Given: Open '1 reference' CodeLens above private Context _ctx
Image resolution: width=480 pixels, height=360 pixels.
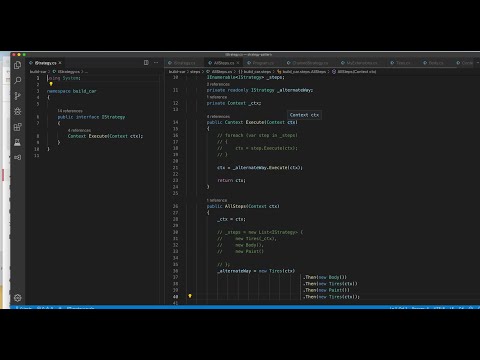Looking at the screenshot, I should 217,97.
